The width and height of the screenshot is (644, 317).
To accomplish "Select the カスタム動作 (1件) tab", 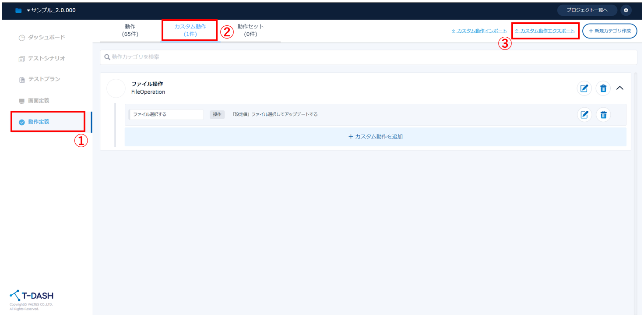I will 190,30.
